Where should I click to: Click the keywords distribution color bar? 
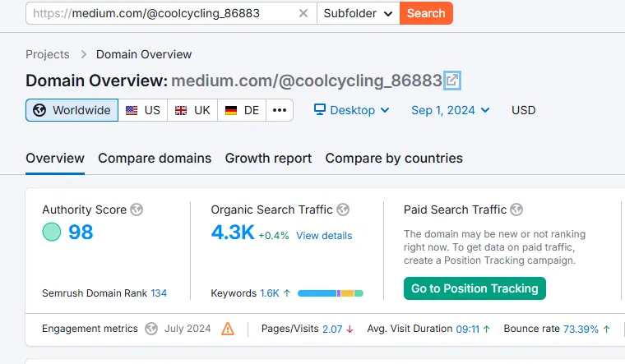(331, 293)
